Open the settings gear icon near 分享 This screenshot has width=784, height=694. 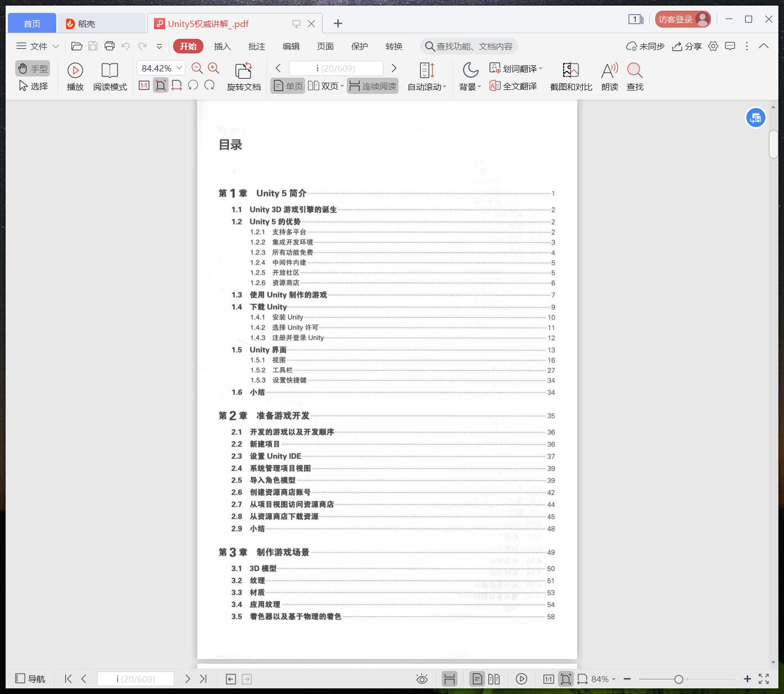click(x=713, y=46)
